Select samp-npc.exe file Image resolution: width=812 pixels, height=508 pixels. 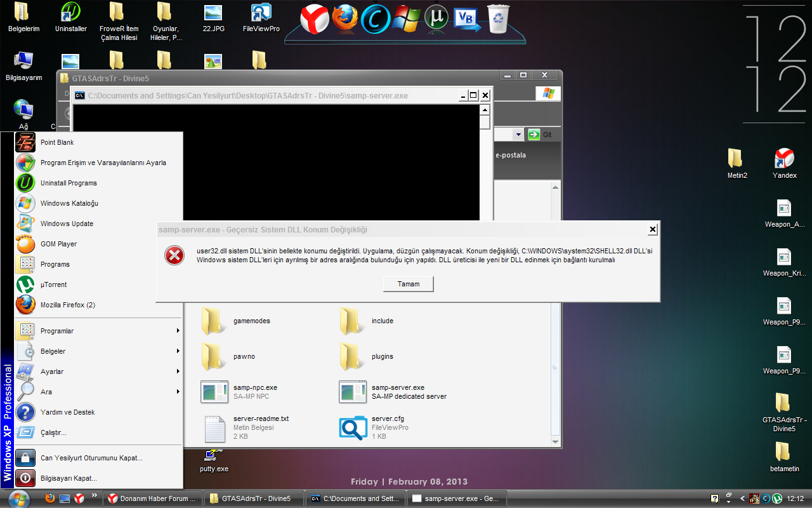coord(240,392)
